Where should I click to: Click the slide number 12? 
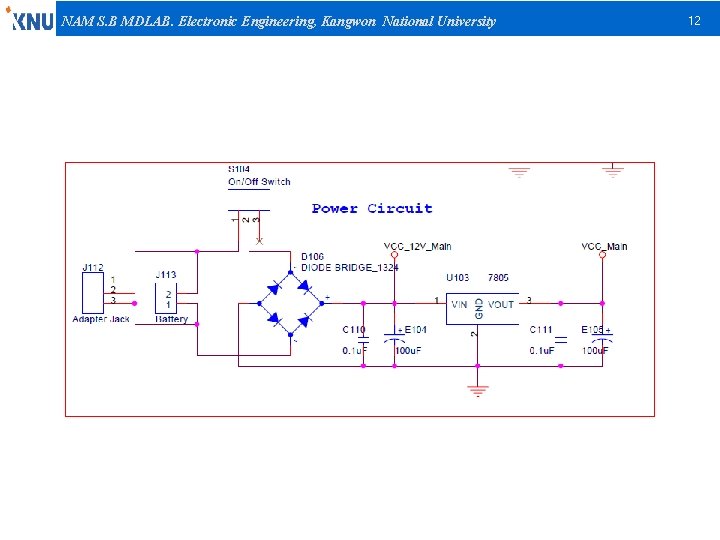click(694, 21)
